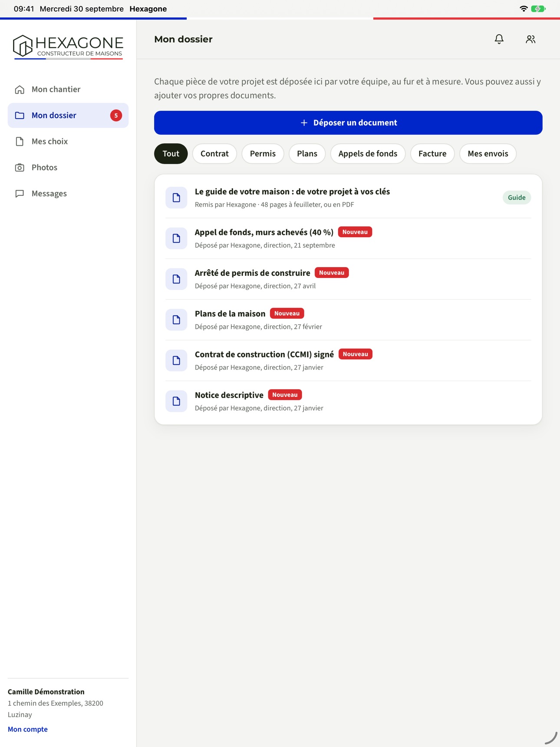Viewport: 560px width, 747px height.
Task: Tap the Wi-Fi icon in the status bar
Action: coord(524,9)
